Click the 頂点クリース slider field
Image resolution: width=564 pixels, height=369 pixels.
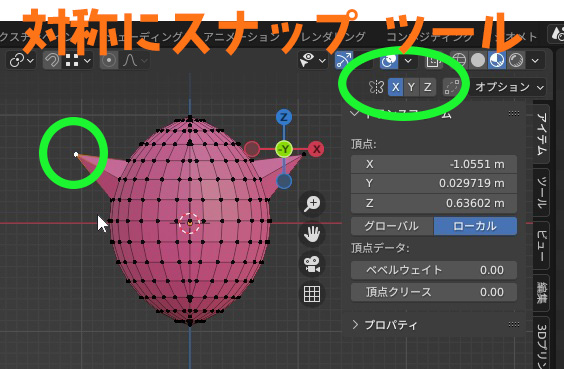point(434,292)
